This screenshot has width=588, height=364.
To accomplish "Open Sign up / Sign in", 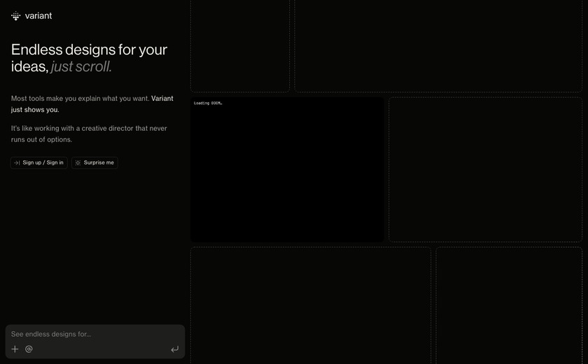I will coord(39,162).
